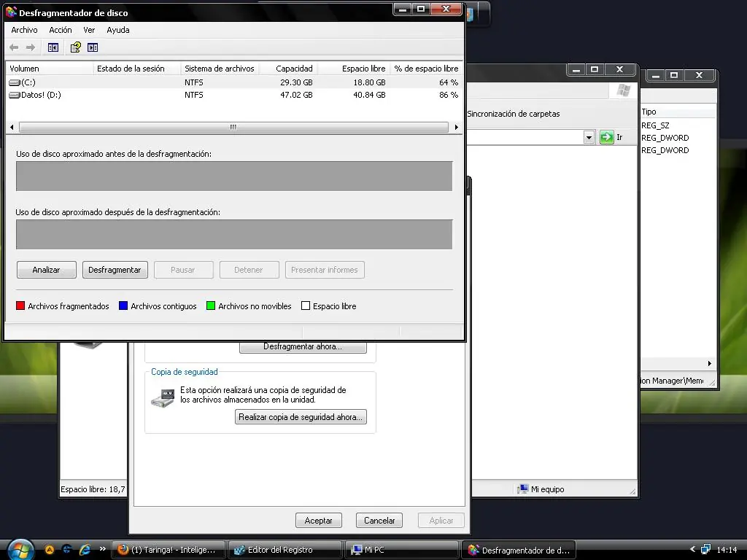The height and width of the screenshot is (560, 747).
Task: Open the address bar dropdown in Mi PC
Action: tap(589, 137)
